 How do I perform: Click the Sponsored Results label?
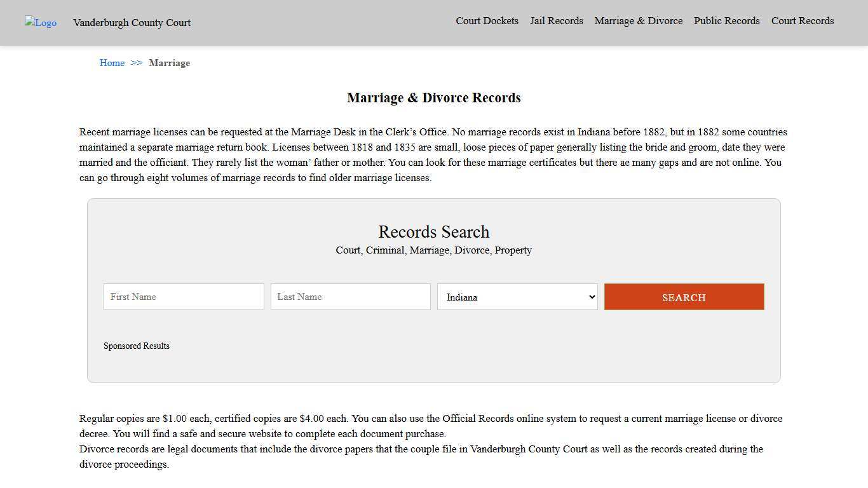point(137,346)
